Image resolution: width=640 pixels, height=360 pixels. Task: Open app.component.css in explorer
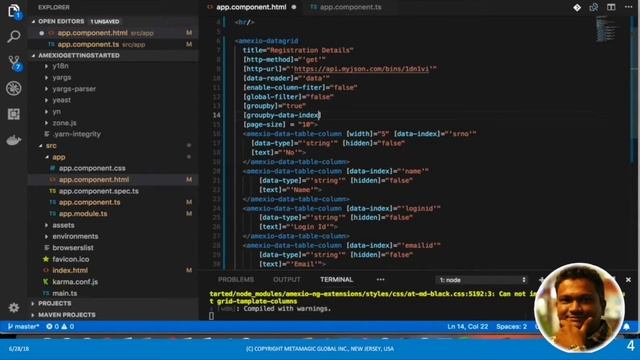pyautogui.click(x=92, y=169)
